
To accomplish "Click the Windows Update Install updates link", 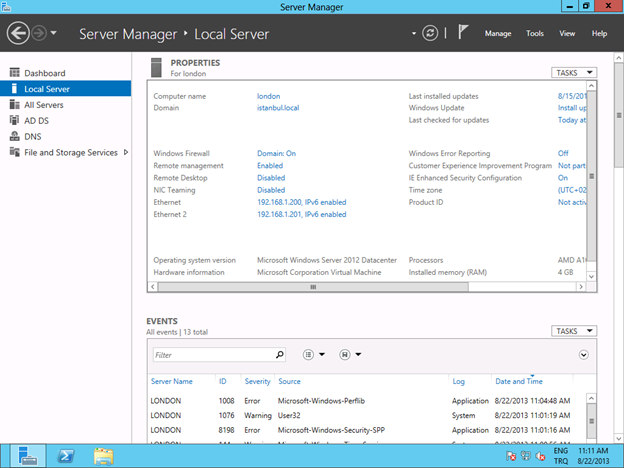I will 572,108.
